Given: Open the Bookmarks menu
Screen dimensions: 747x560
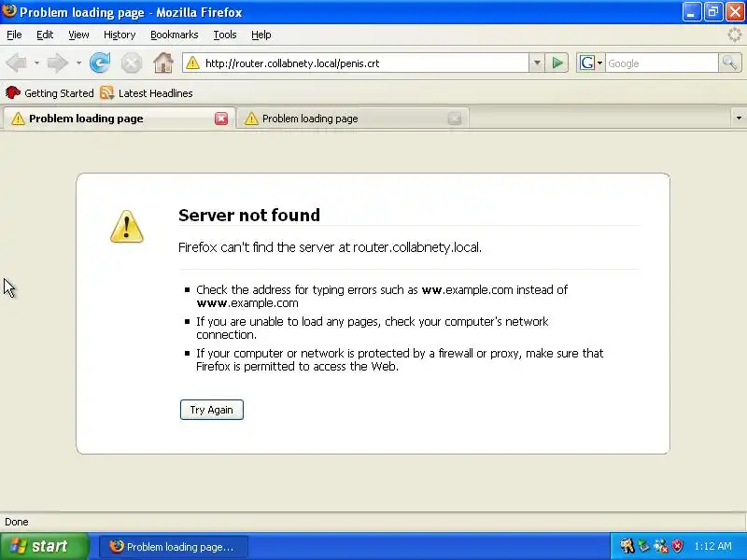Looking at the screenshot, I should 175,35.
